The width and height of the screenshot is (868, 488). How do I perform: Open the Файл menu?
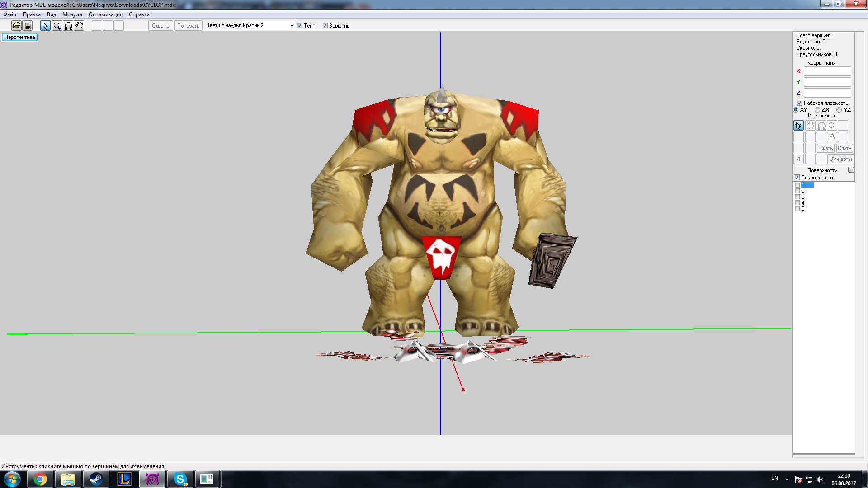pos(9,14)
